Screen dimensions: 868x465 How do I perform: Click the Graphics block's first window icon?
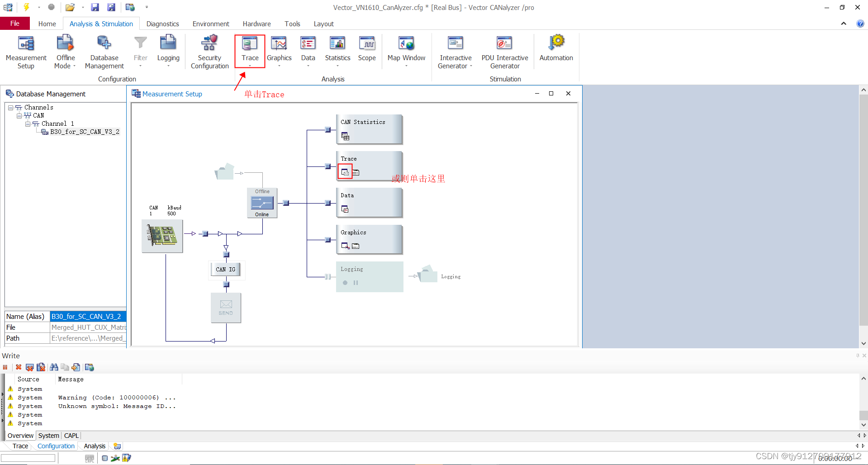coord(345,246)
